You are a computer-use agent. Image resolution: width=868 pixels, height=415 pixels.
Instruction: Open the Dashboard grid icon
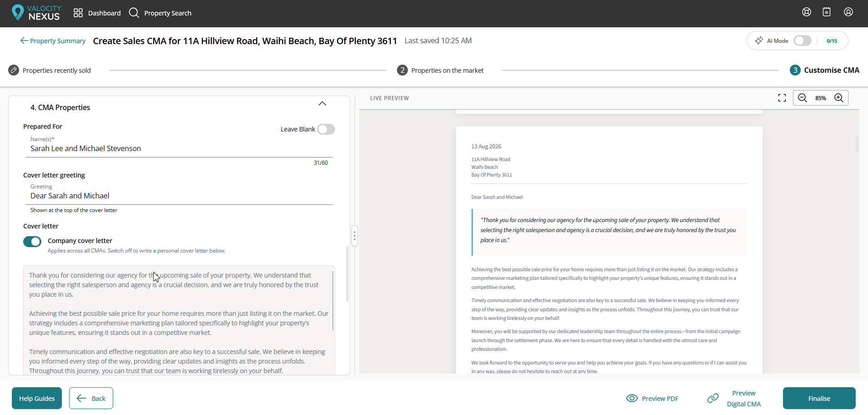[78, 13]
